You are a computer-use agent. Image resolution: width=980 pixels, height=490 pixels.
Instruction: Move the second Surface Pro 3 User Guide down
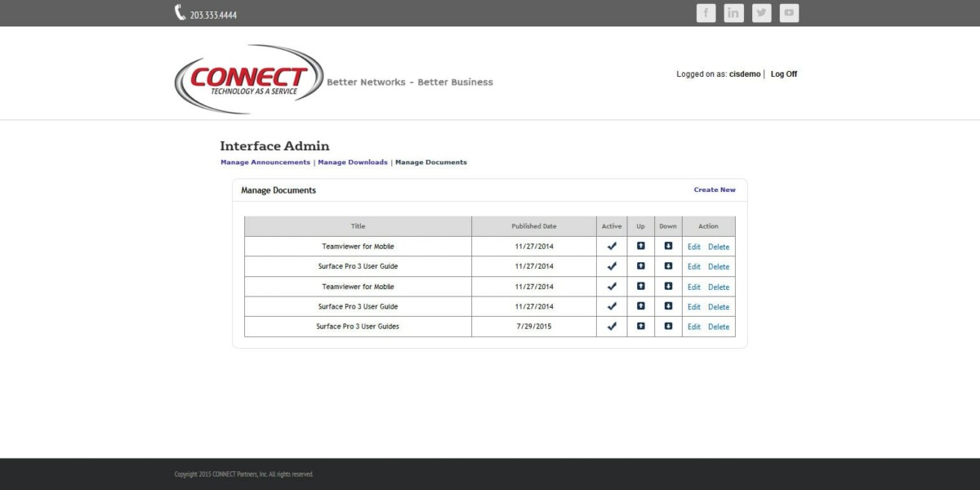[668, 306]
